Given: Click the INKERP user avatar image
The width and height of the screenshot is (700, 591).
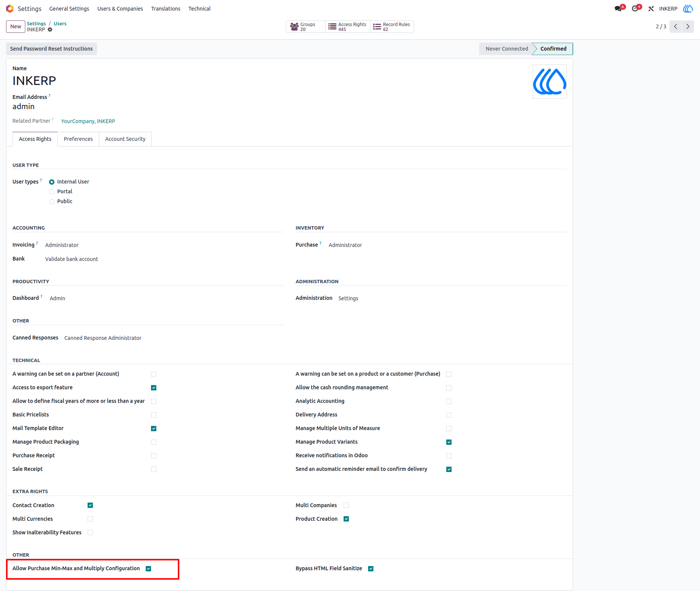Looking at the screenshot, I should [x=549, y=82].
